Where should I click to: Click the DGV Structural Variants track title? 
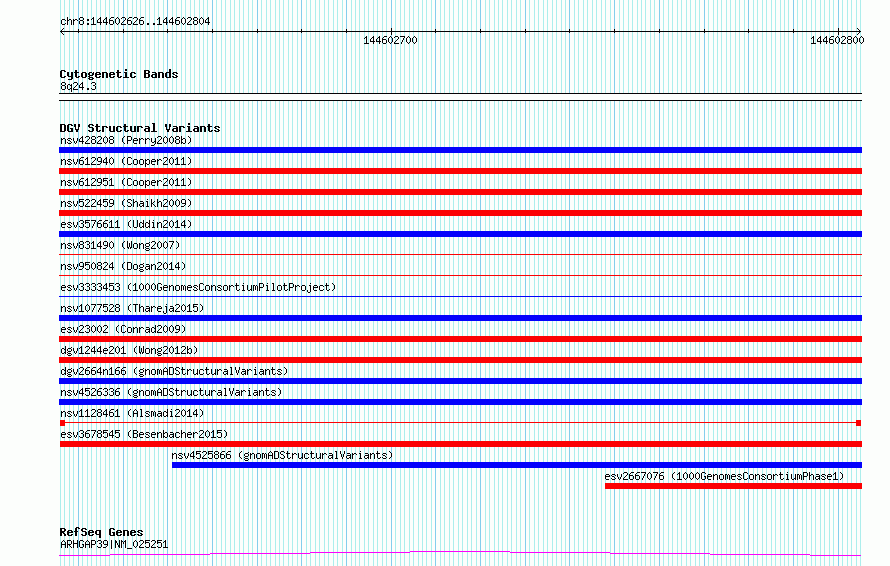[x=140, y=128]
